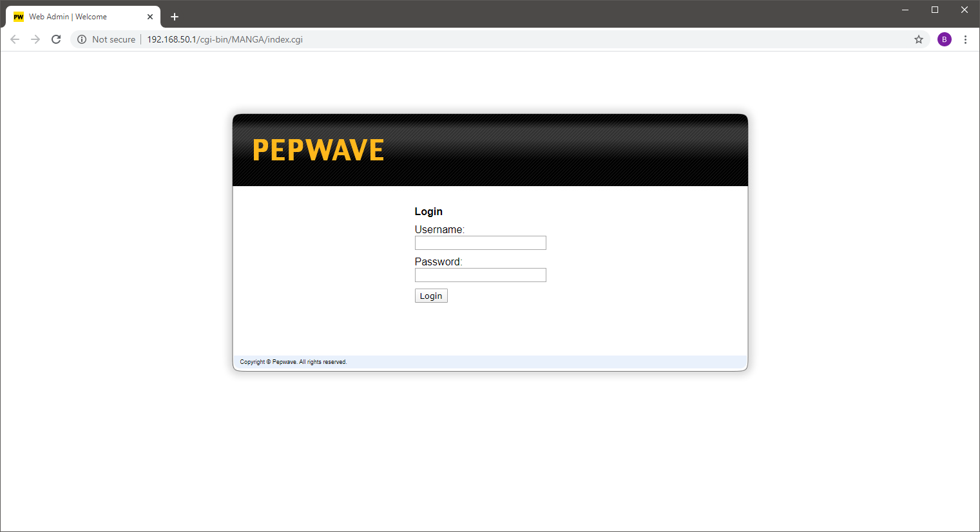Screen dimensions: 980x532
Task: Click the address bar URL
Action: click(225, 39)
